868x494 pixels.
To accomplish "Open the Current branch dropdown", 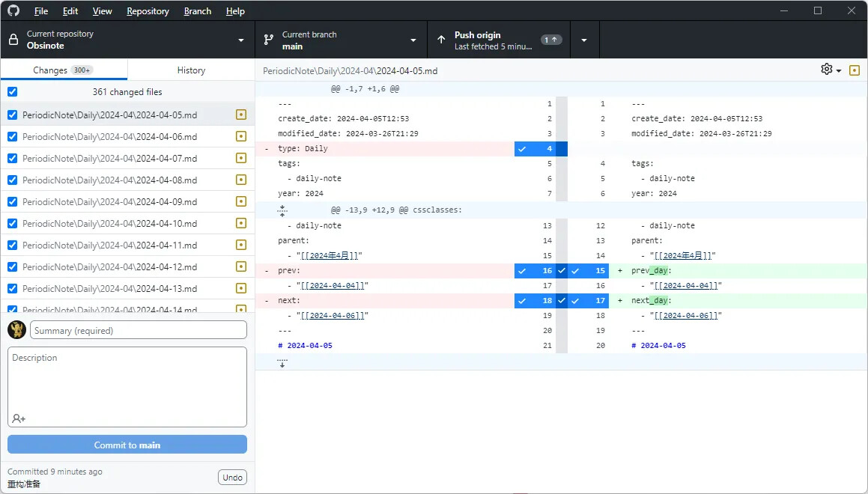I will pos(341,40).
